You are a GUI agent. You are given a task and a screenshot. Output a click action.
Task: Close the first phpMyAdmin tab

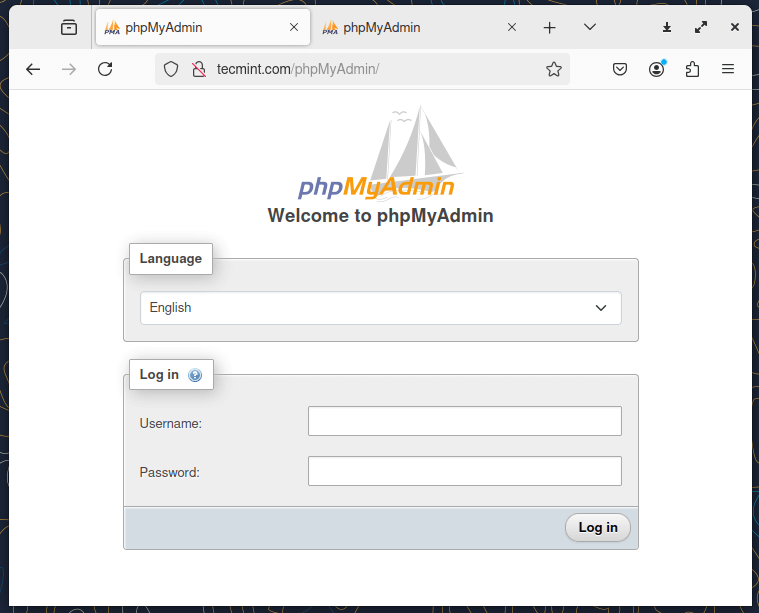coord(294,28)
